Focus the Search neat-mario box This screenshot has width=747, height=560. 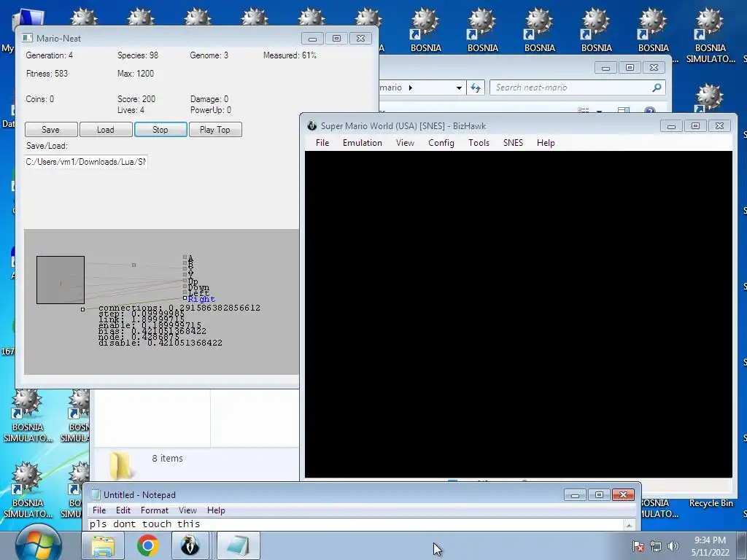(571, 87)
